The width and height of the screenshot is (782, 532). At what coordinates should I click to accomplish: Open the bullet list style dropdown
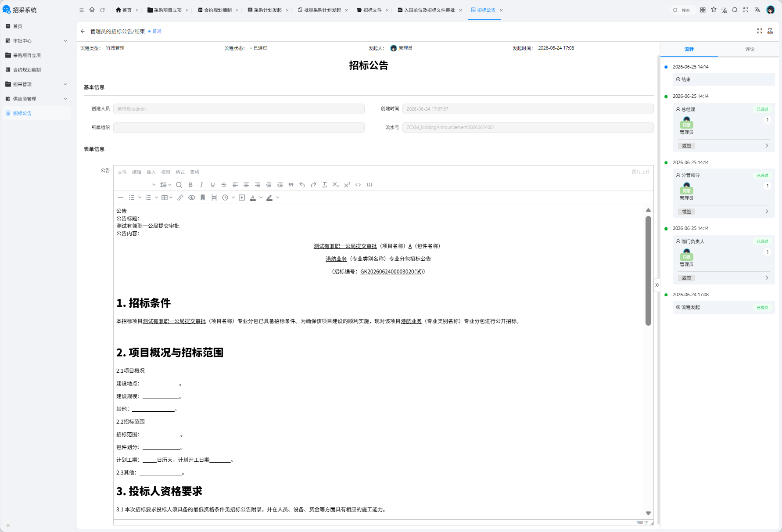(x=140, y=198)
